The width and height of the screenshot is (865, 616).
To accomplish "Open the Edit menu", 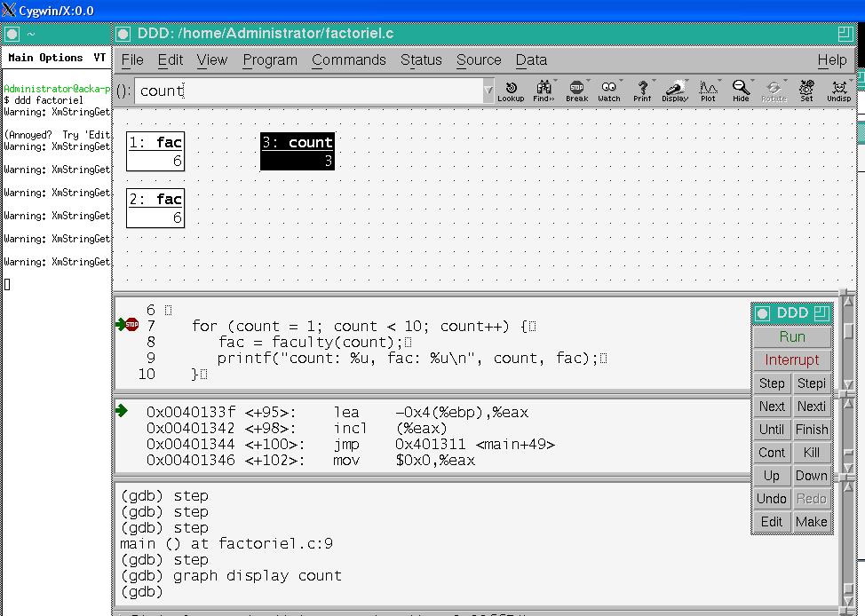I will tap(170, 59).
